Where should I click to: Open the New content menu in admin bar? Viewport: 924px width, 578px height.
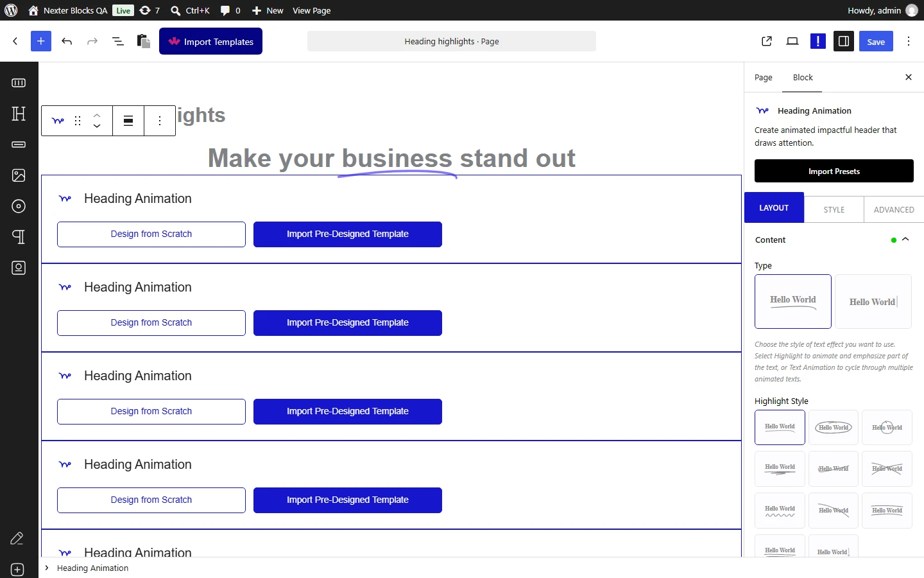(268, 10)
